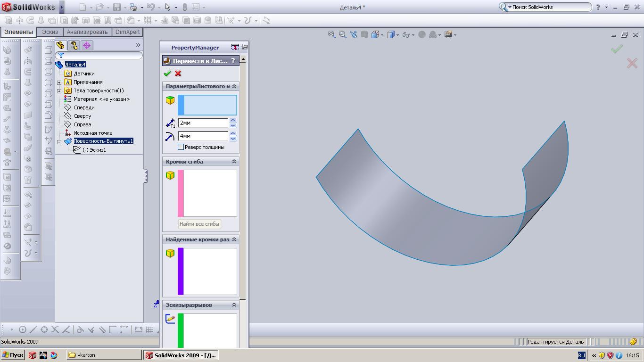Pin the PropertyManager with pushpin icon
The height and width of the screenshot is (362, 644).
244,47
